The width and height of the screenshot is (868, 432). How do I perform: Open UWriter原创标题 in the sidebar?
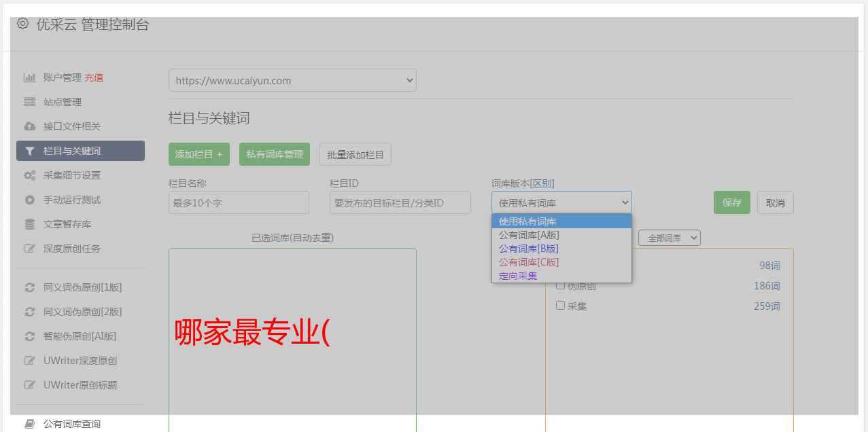[x=80, y=385]
